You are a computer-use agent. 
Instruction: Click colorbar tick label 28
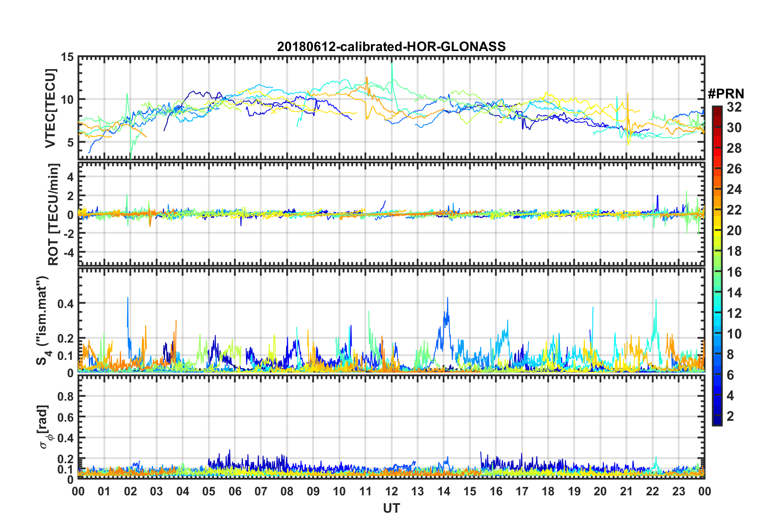tap(734, 148)
